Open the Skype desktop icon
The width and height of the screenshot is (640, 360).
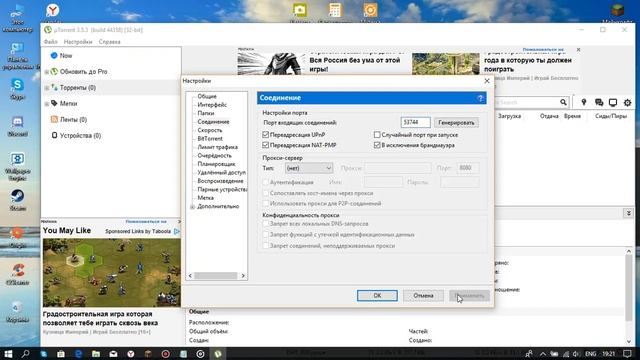(x=17, y=88)
